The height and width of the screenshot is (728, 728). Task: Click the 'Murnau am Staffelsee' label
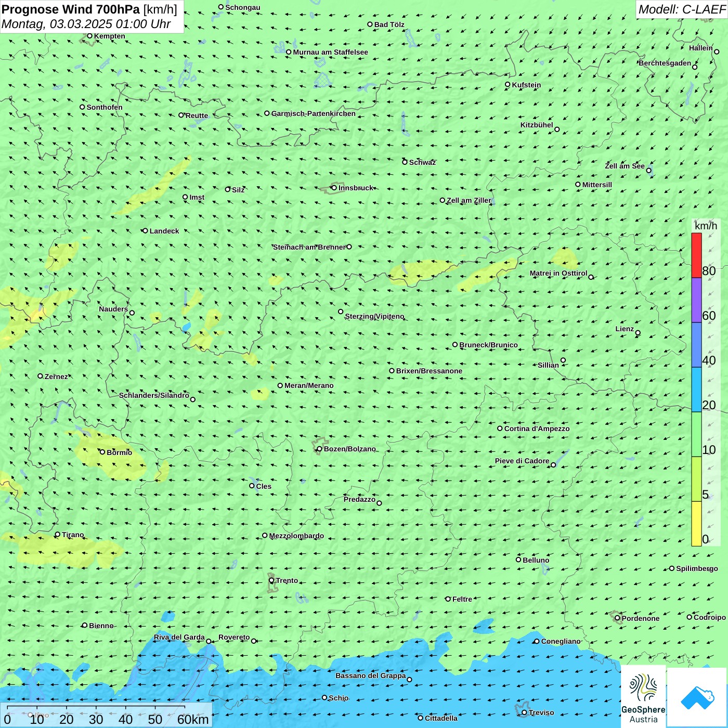[x=330, y=52]
